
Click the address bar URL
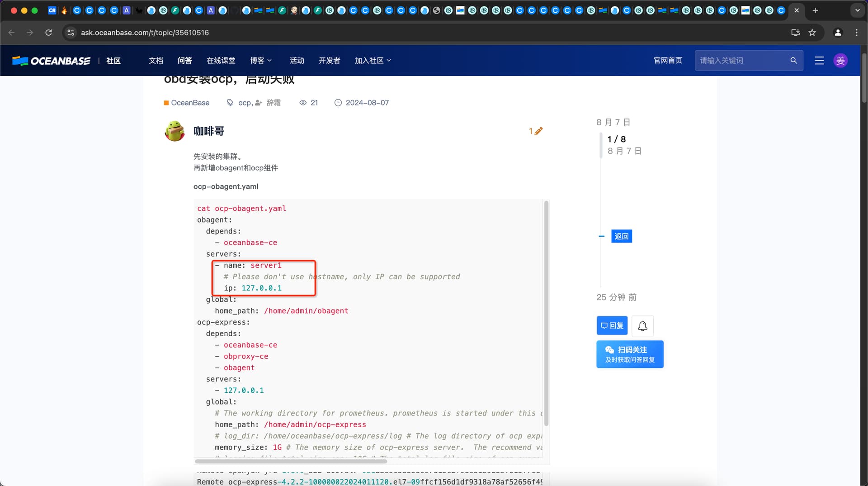pos(145,33)
